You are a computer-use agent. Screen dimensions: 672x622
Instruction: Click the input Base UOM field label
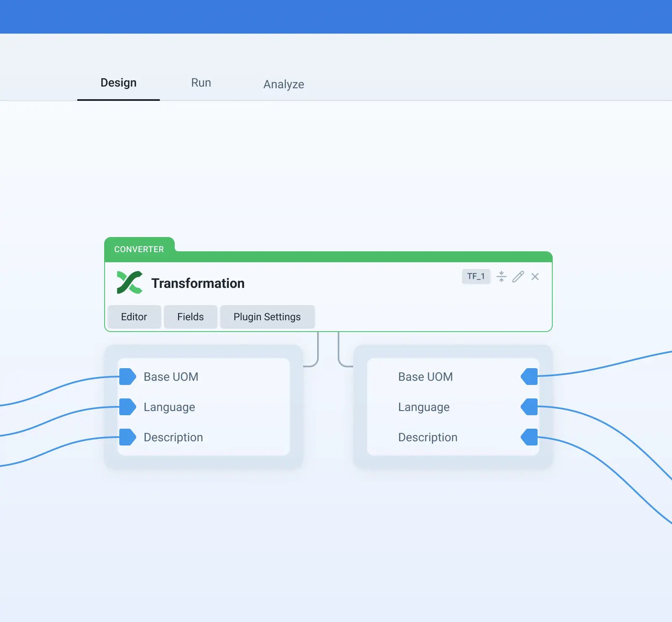click(171, 377)
